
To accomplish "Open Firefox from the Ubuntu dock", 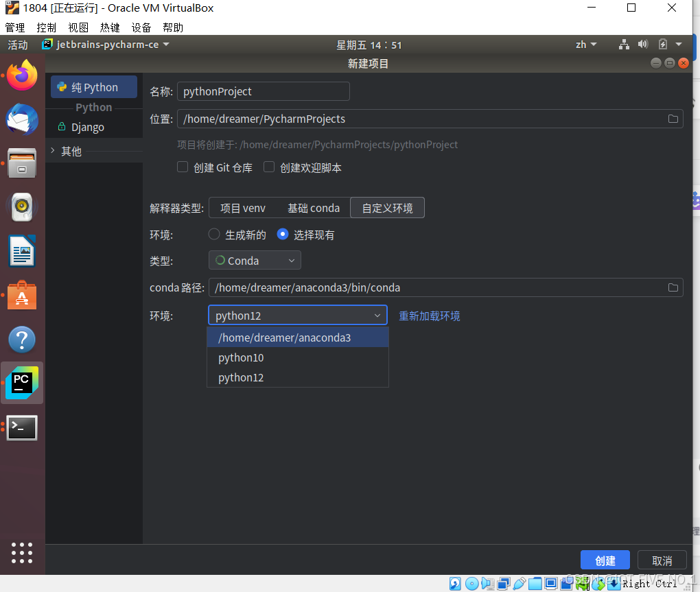I will click(x=22, y=75).
